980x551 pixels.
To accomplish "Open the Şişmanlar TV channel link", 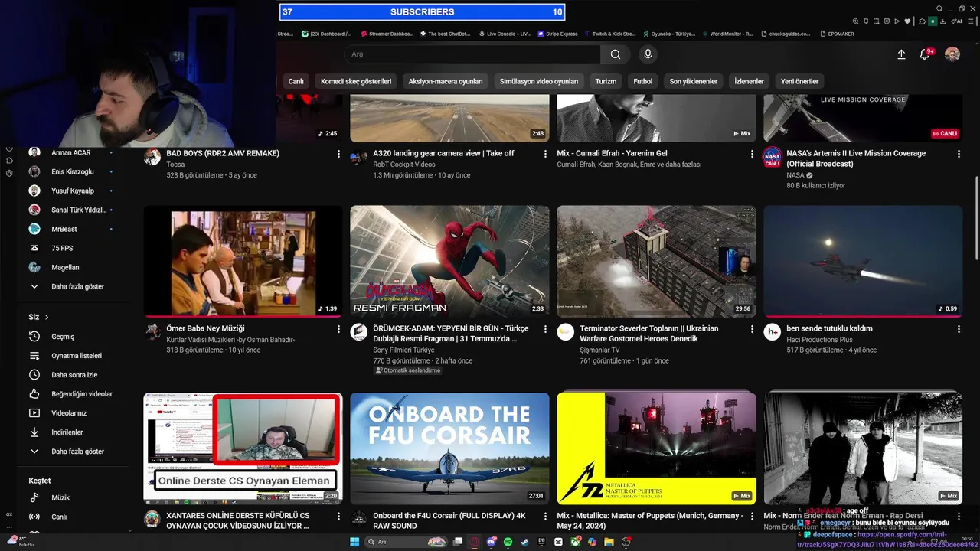I will pyautogui.click(x=599, y=350).
